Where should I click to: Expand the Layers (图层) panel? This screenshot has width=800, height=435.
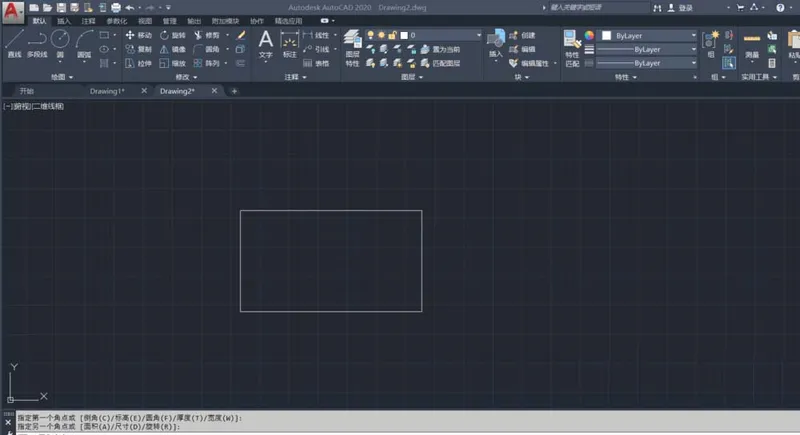(x=412, y=77)
